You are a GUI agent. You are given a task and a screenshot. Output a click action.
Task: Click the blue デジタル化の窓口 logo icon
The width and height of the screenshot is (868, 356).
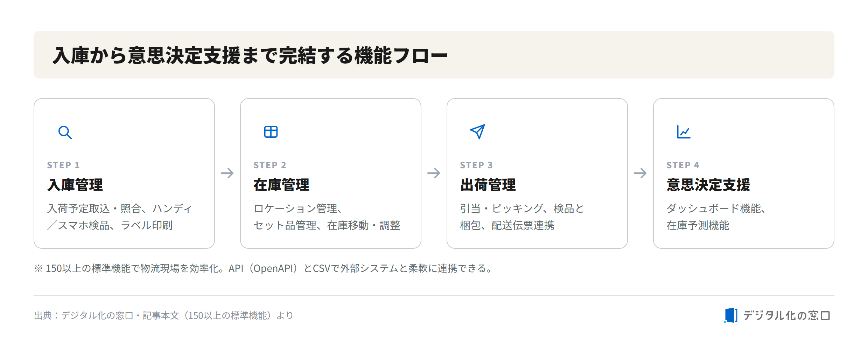tap(730, 315)
